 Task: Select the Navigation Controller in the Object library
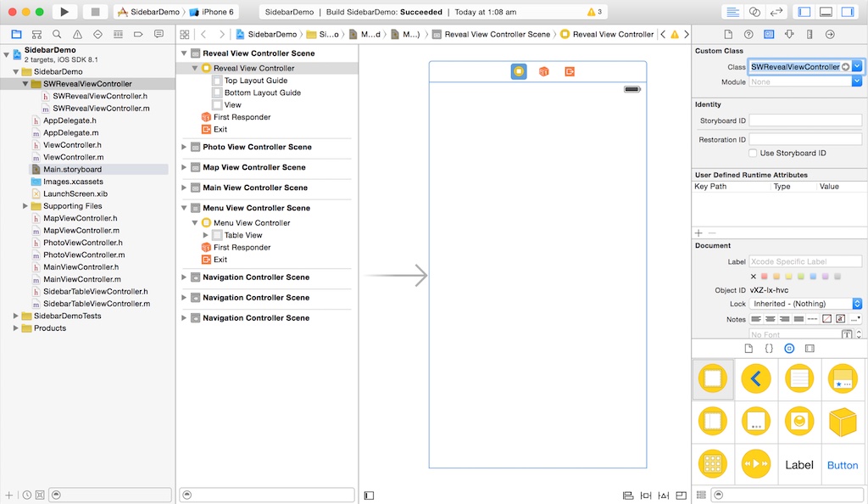pos(754,379)
